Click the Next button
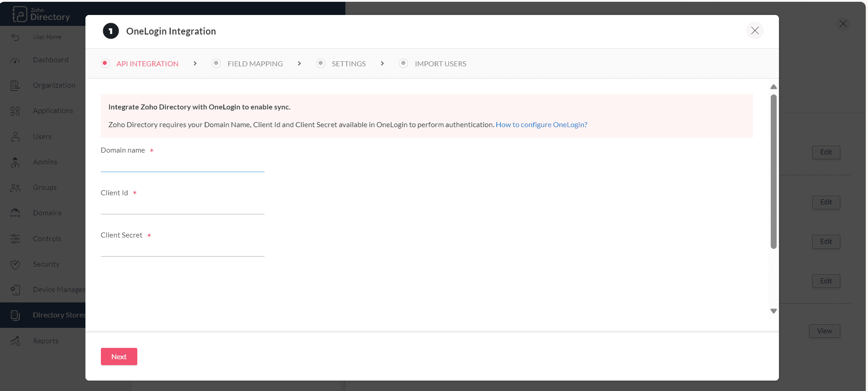This screenshot has height=391, width=868. pyautogui.click(x=119, y=356)
